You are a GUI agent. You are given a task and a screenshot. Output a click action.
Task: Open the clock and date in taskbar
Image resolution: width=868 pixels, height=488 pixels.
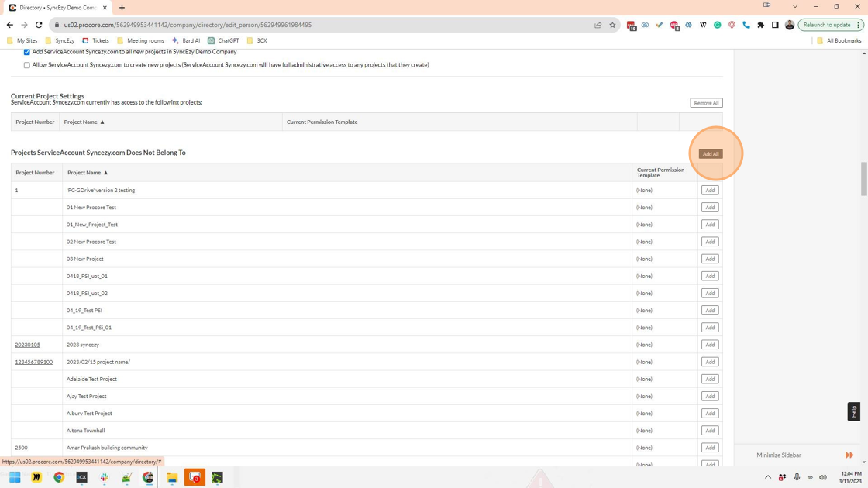click(850, 477)
